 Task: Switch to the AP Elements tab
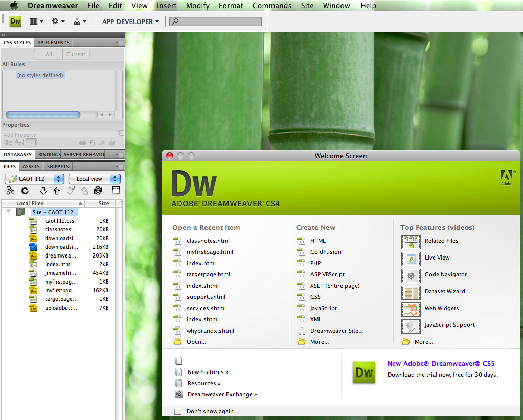pos(53,43)
